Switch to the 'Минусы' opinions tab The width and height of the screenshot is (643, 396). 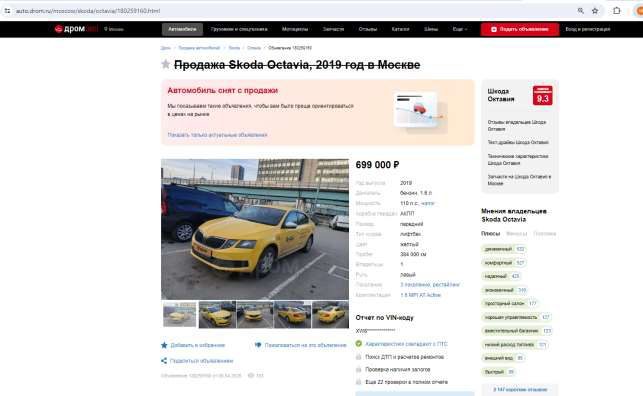click(517, 233)
